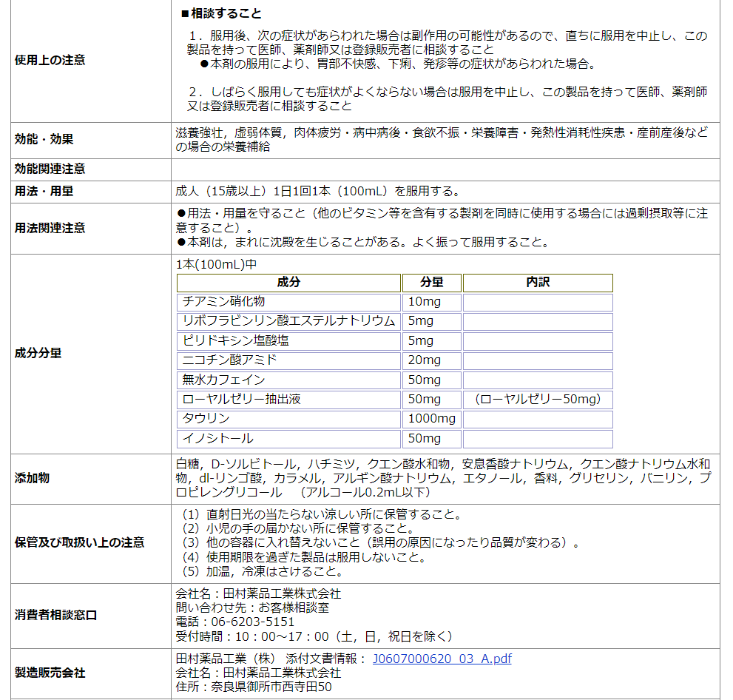Click the 内訳 column header
The image size is (733, 700).
click(x=538, y=283)
